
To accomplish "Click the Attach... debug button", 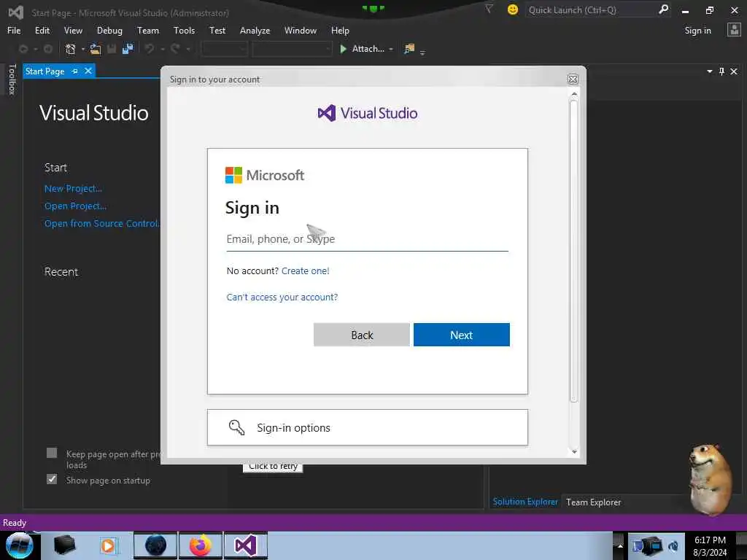I will click(362, 49).
